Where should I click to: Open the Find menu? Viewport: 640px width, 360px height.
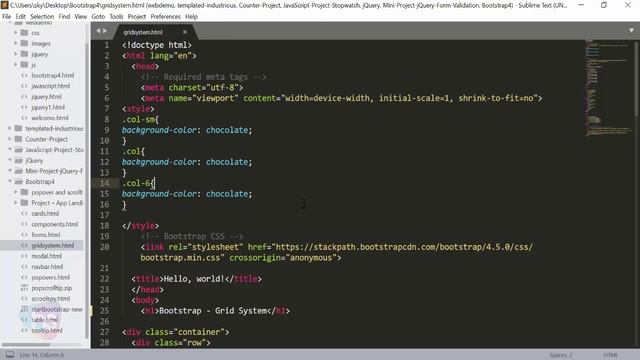point(64,17)
